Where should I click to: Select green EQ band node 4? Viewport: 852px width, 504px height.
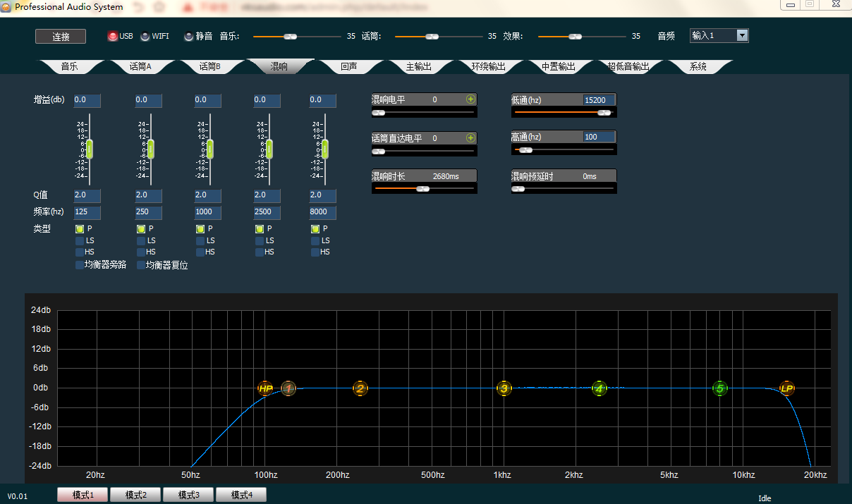pos(600,388)
